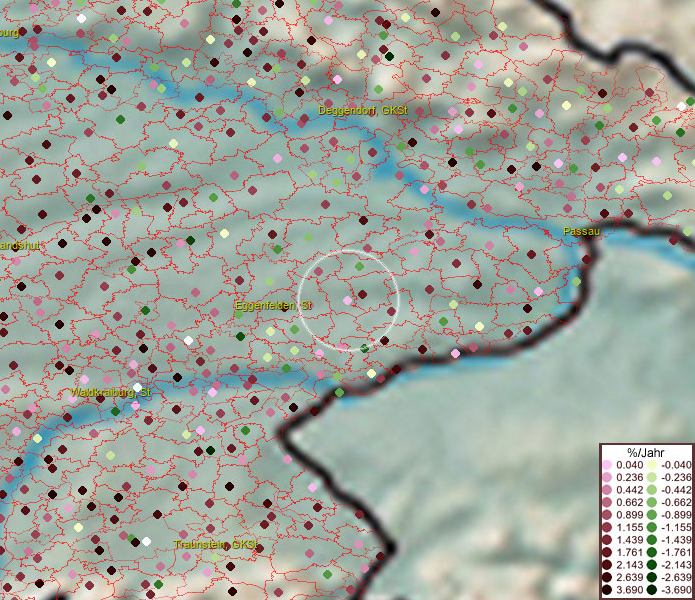Image resolution: width=695 pixels, height=600 pixels.
Task: Click the Traunstein, GKSt label
Action: click(215, 545)
